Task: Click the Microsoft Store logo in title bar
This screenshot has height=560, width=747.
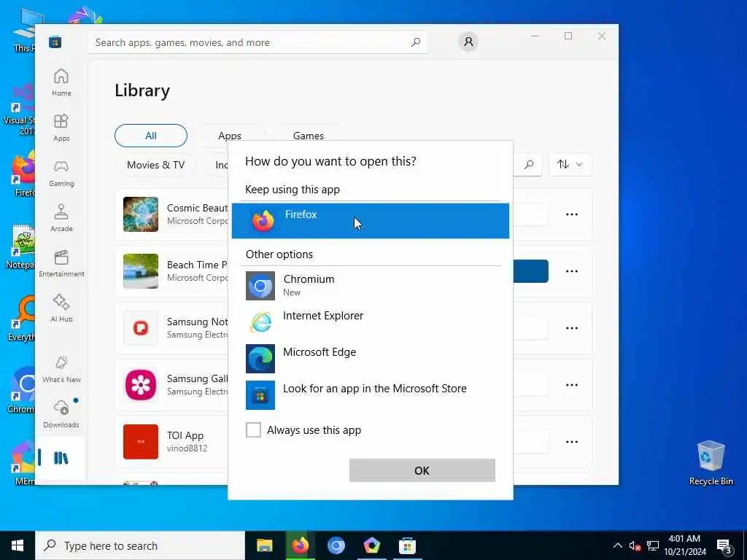Action: pos(55,42)
